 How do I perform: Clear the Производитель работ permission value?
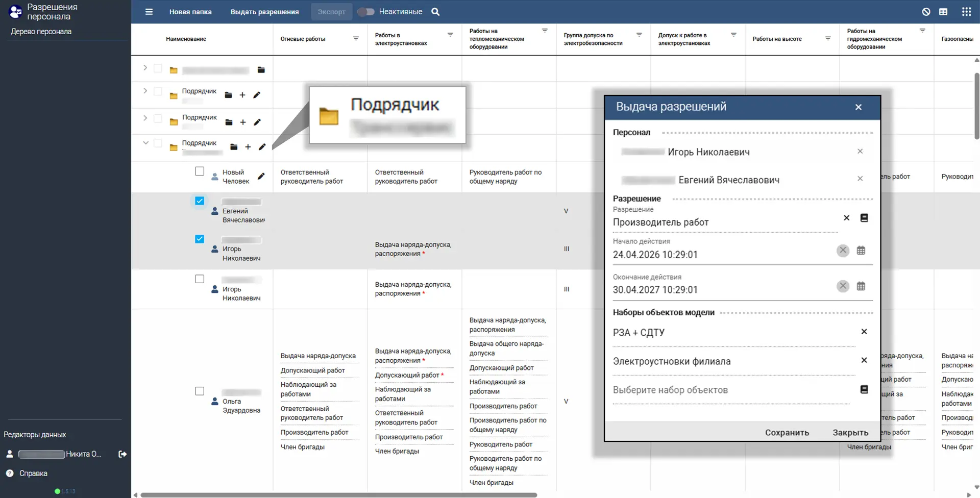pos(847,218)
